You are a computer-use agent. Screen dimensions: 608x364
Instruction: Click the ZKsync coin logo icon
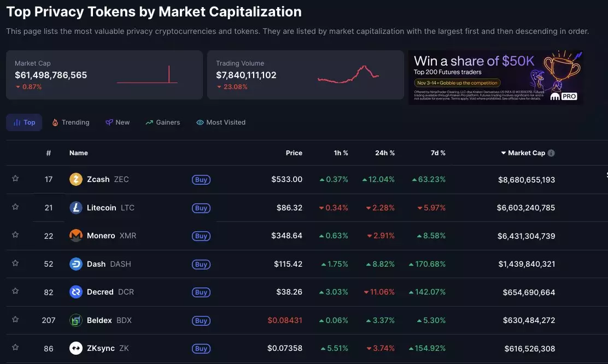(76, 348)
